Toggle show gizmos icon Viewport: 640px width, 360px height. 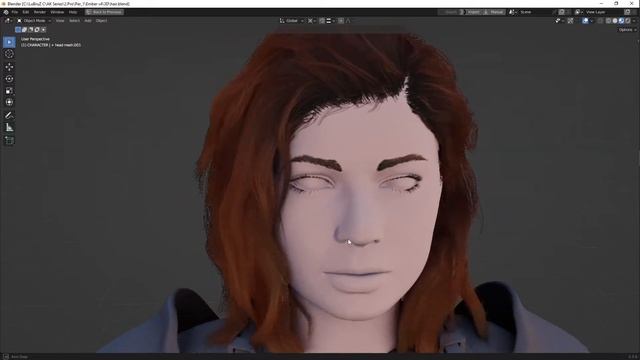coord(570,21)
